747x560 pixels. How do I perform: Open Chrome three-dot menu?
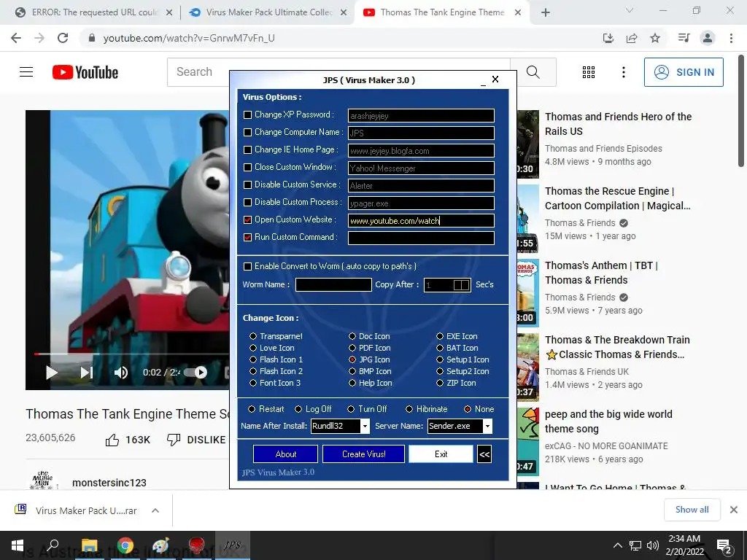(731, 38)
